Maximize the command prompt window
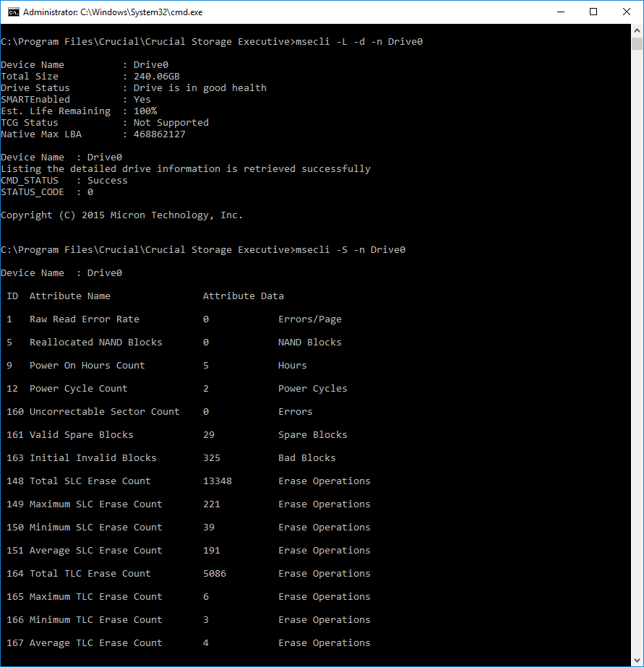 click(593, 12)
